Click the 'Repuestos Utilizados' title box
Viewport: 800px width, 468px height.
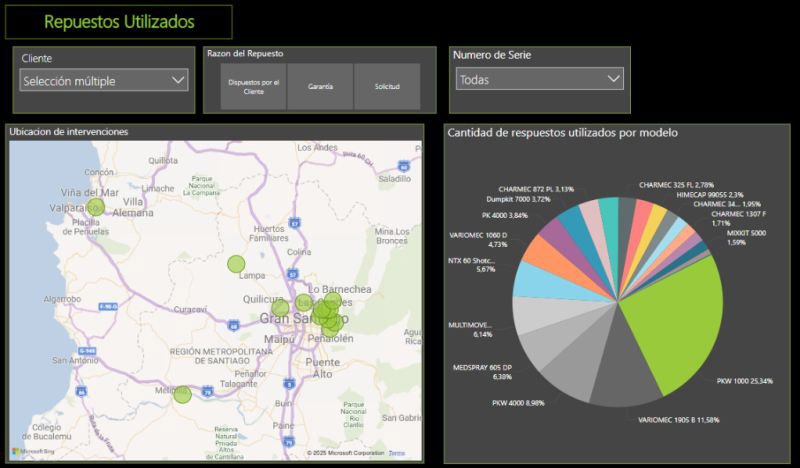(119, 22)
